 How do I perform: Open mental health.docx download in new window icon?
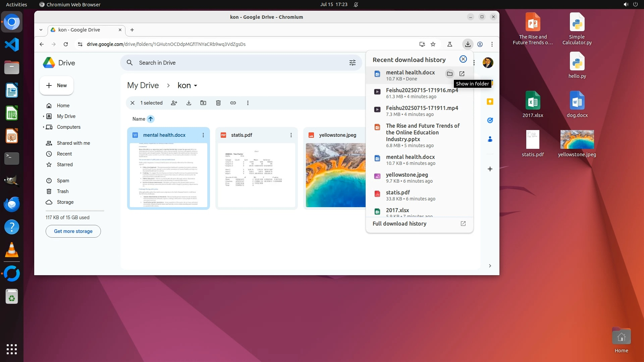tap(462, 74)
